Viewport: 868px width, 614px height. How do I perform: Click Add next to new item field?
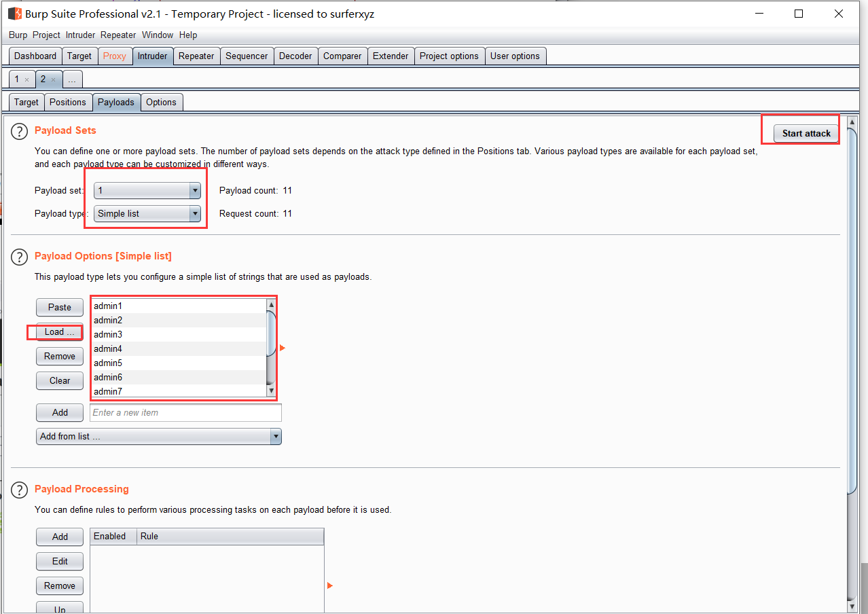(x=60, y=413)
